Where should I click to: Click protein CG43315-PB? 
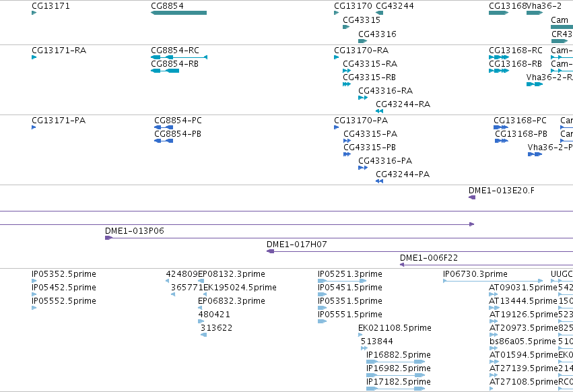coord(370,148)
